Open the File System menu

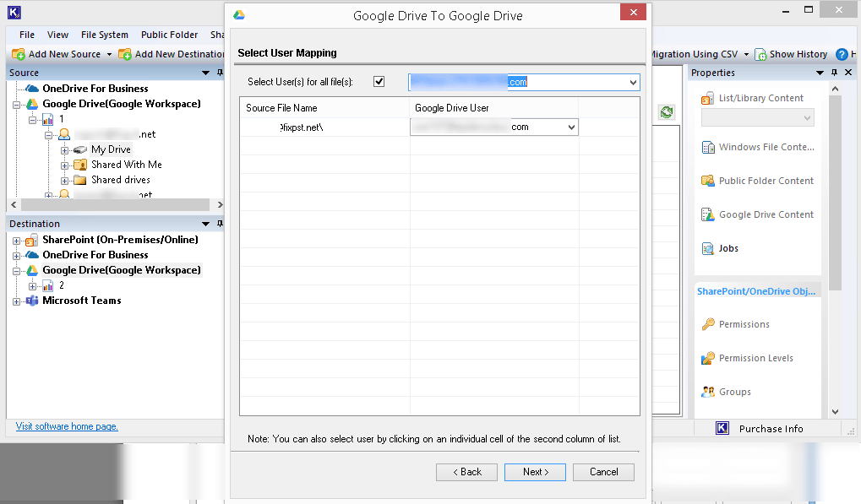(104, 35)
